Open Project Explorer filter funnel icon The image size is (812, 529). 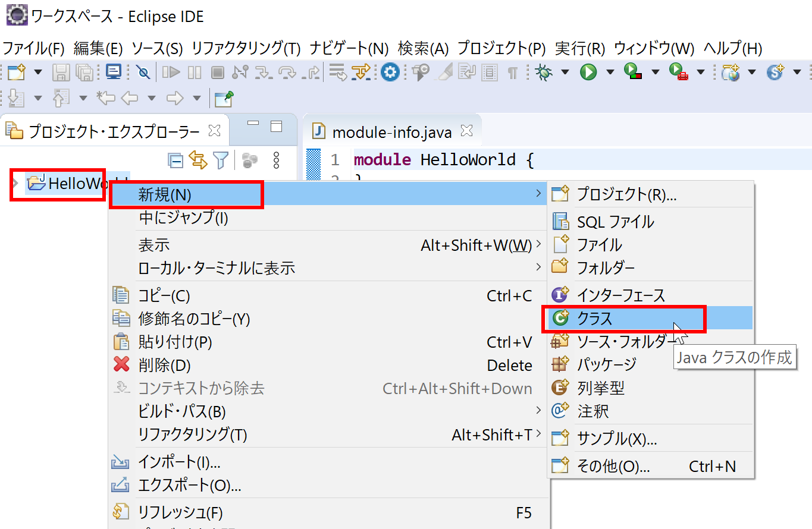[221, 160]
